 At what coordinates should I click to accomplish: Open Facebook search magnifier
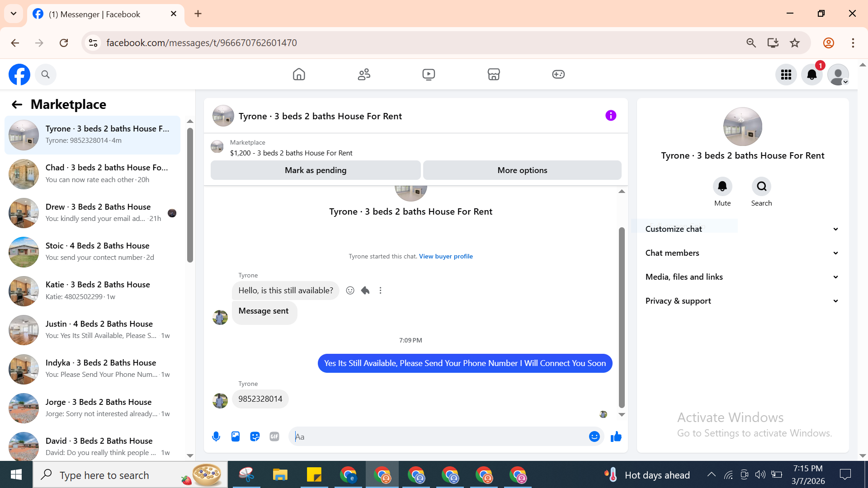point(45,75)
